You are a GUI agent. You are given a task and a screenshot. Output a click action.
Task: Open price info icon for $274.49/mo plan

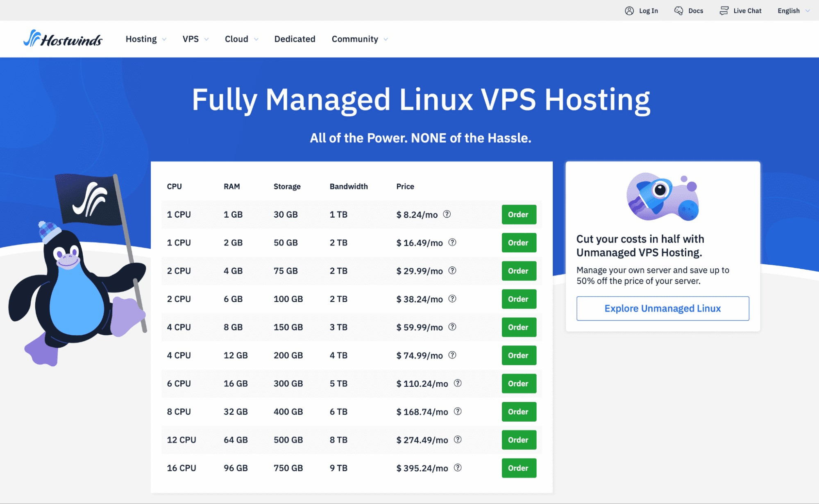[458, 439]
